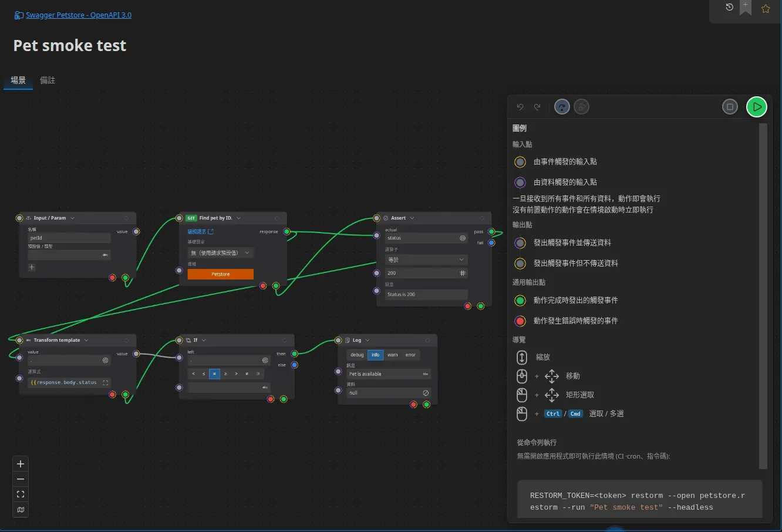Select the equals operator in If node
Viewport: 782px width, 532px height.
(x=215, y=373)
